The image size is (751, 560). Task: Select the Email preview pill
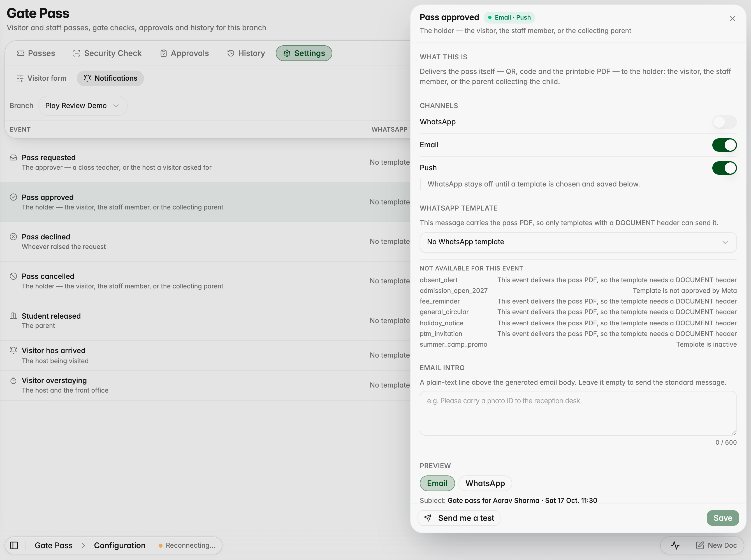[437, 483]
